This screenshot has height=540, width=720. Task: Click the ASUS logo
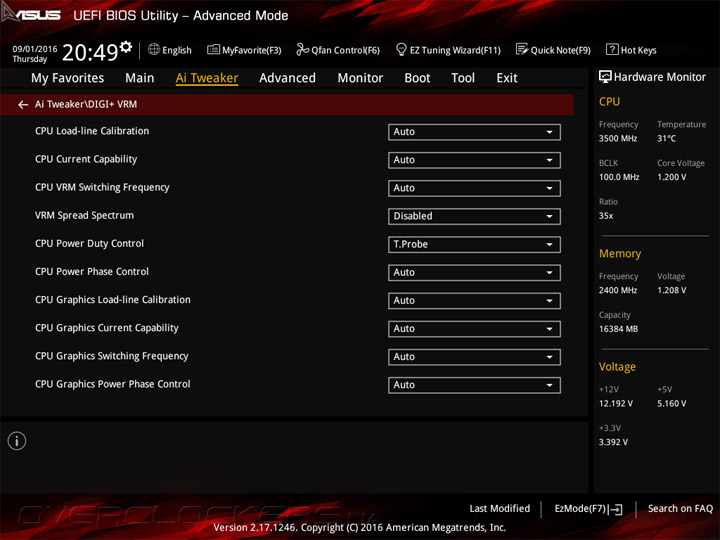tap(31, 14)
